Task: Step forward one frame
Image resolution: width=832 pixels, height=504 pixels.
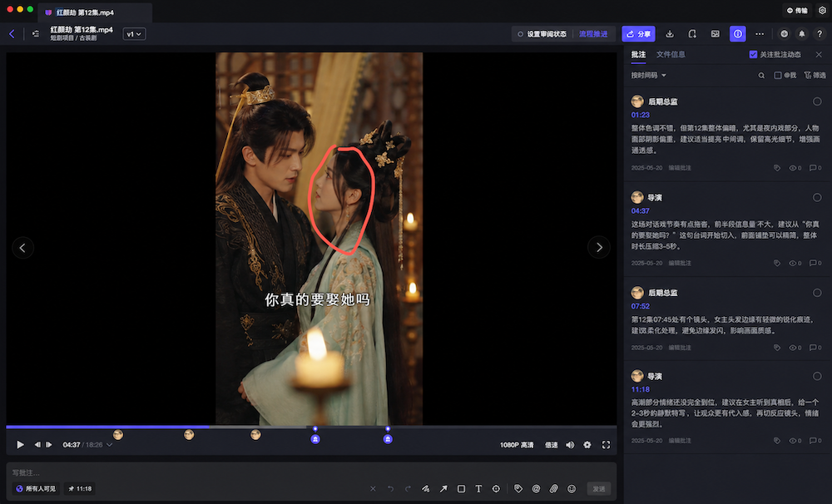Action: [49, 445]
